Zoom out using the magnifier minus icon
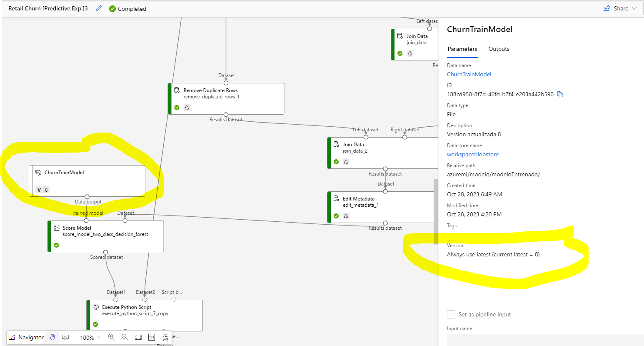 tap(125, 337)
